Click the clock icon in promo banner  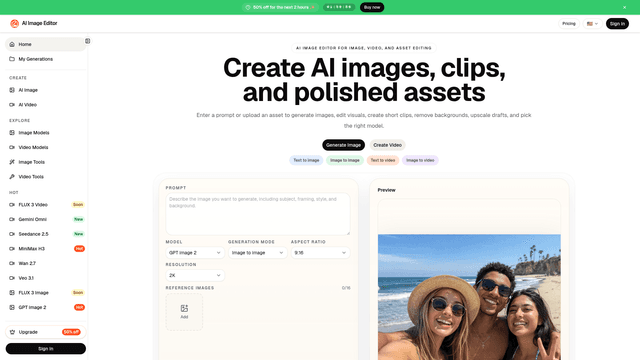[248, 7]
